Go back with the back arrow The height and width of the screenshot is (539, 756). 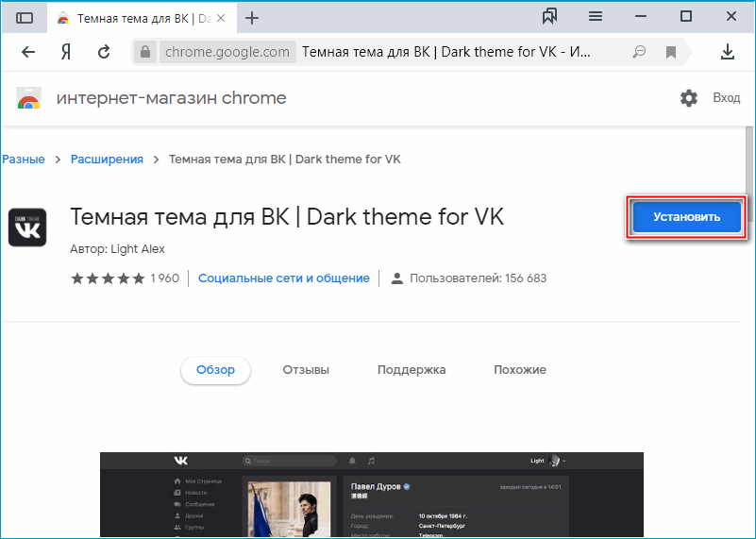point(28,52)
